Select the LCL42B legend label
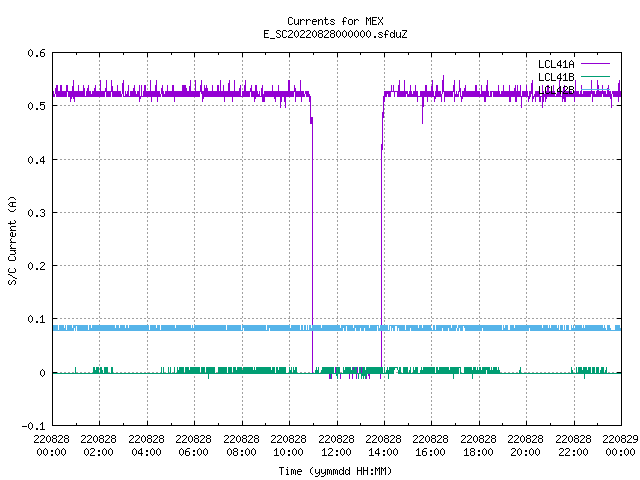This screenshot has height=480, width=640. (x=556, y=90)
